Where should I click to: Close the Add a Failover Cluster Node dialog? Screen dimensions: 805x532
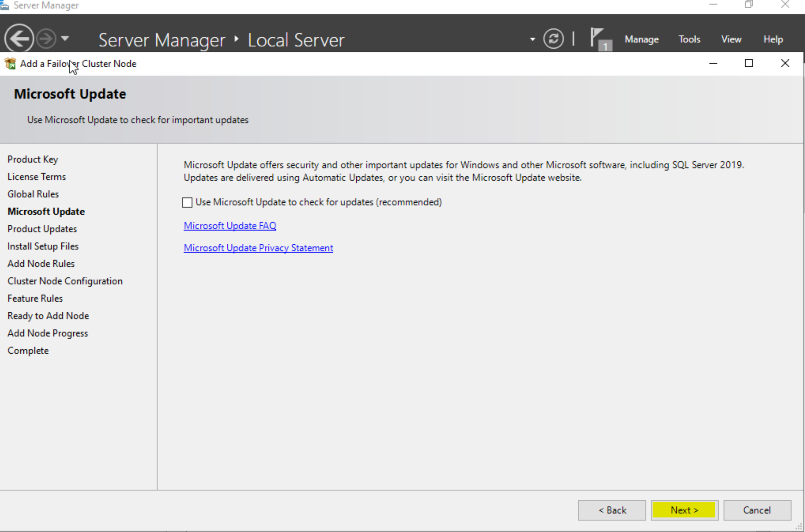coord(785,64)
